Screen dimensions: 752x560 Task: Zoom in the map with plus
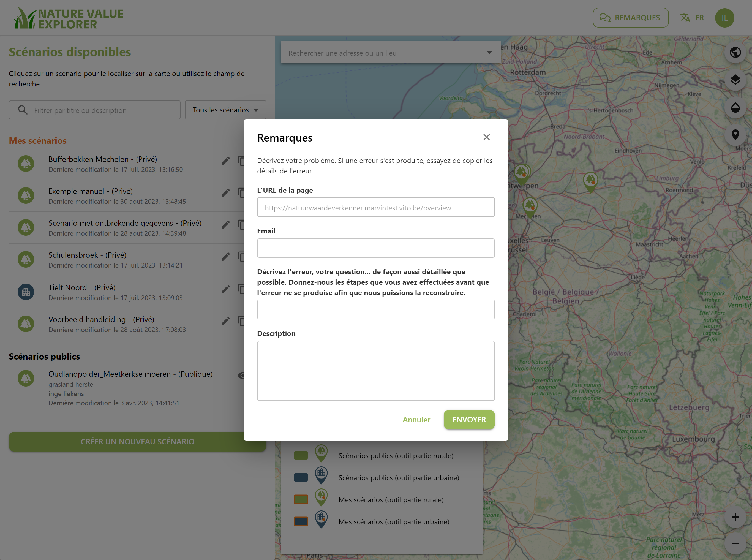(735, 517)
